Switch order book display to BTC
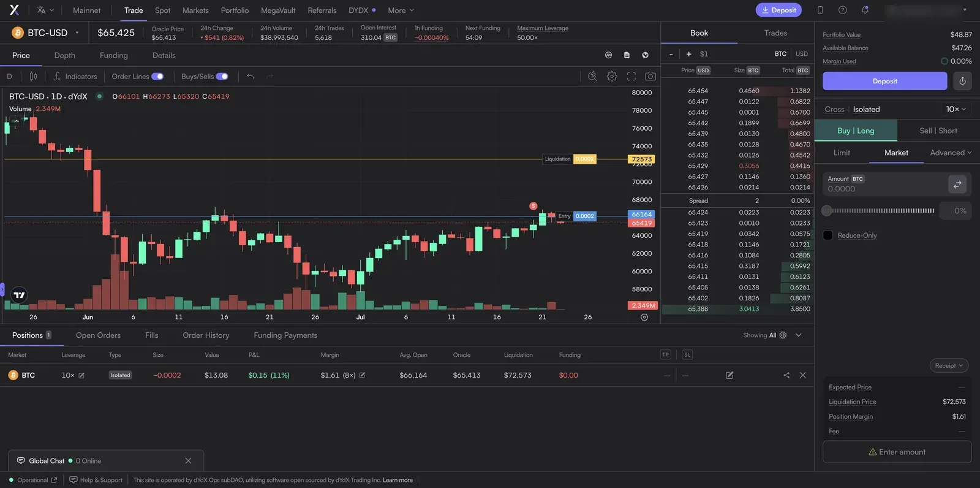980x488 pixels. coord(780,54)
